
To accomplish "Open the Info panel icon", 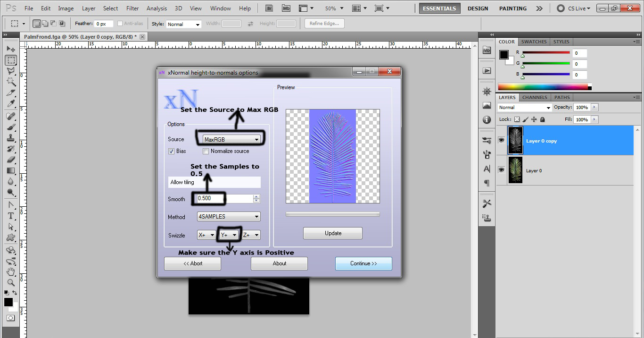I will click(x=487, y=120).
